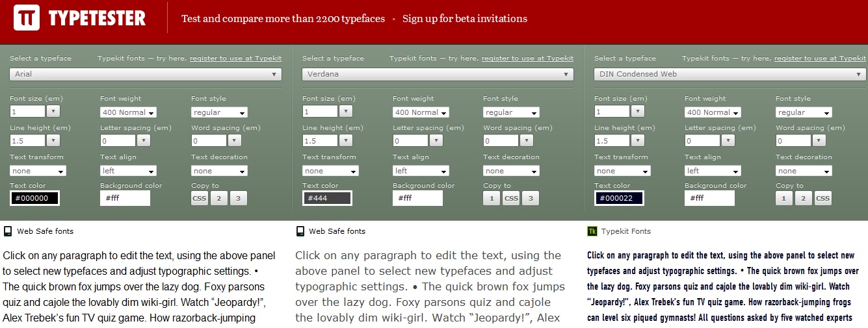Open the Verdana typeface dropdown
The image size is (868, 328).
(438, 74)
